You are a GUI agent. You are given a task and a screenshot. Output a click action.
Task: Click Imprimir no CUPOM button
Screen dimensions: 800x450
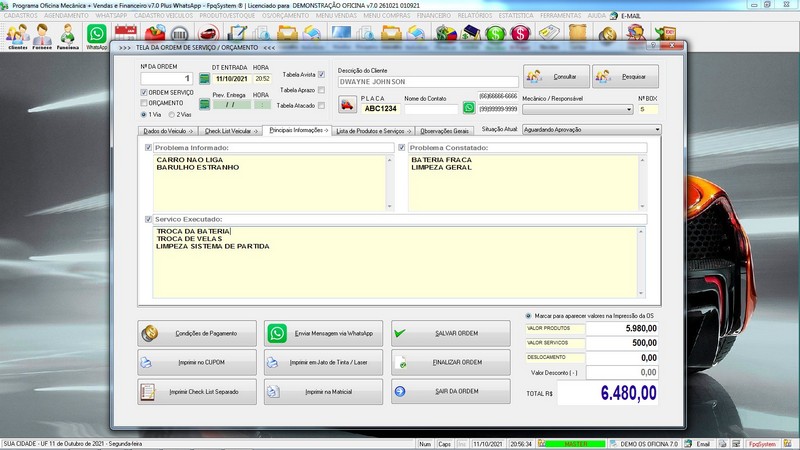tap(197, 362)
